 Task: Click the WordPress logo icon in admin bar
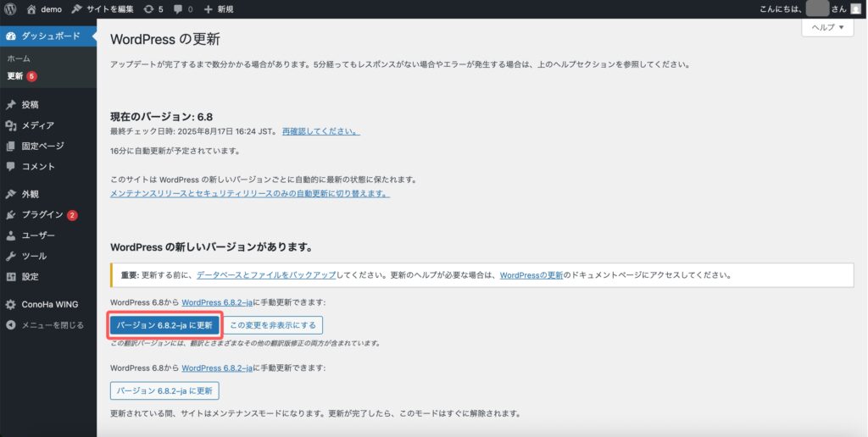(x=10, y=8)
